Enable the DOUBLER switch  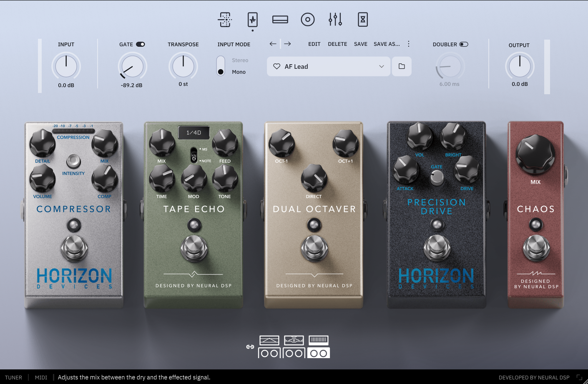pos(464,44)
